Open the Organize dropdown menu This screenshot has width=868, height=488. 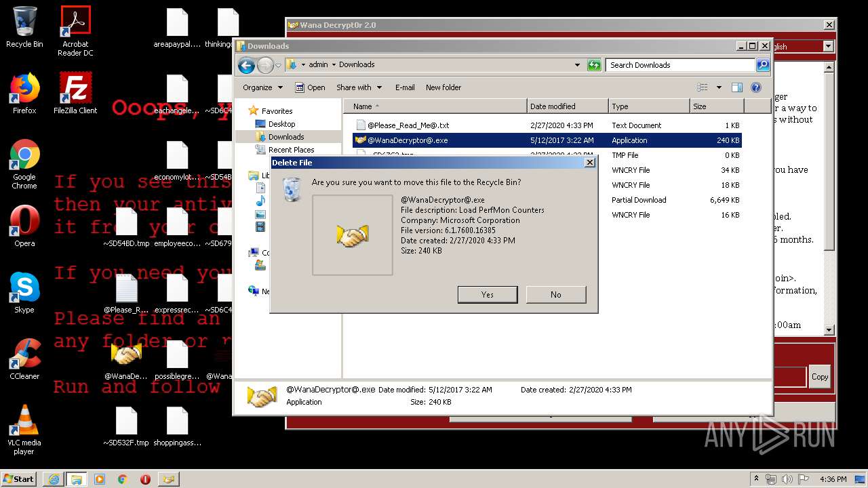(262, 87)
